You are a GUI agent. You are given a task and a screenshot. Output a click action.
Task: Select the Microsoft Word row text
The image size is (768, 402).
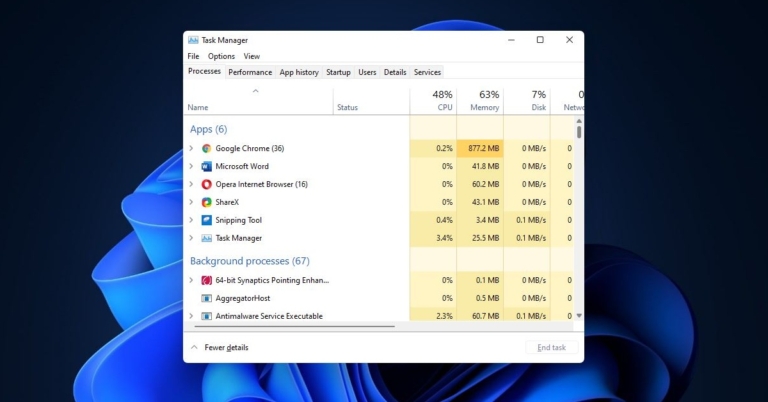pyautogui.click(x=242, y=166)
